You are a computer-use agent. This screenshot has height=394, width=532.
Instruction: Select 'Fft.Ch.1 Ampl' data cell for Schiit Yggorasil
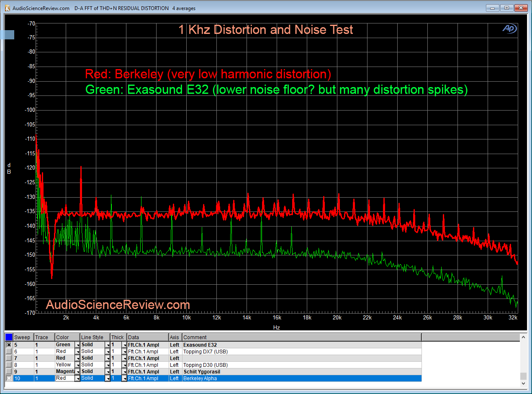(x=148, y=371)
